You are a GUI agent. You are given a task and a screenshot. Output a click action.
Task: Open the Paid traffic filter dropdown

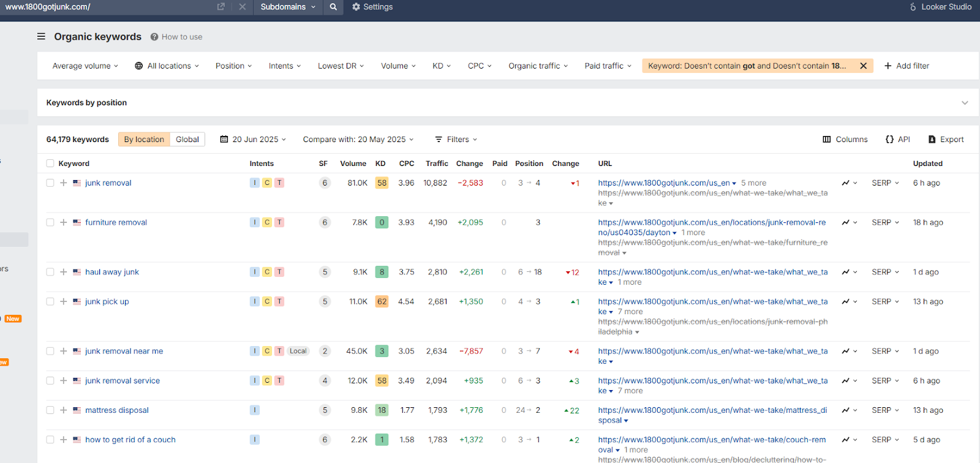tap(608, 66)
